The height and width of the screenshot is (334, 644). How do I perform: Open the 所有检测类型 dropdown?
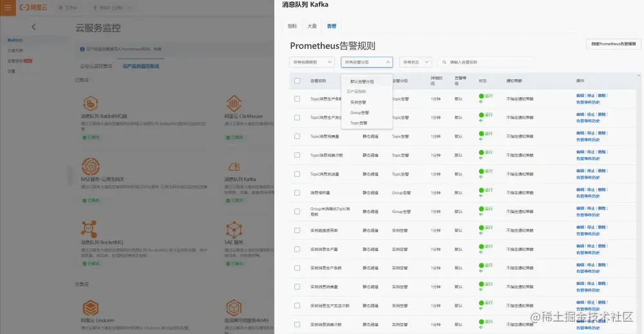(312, 62)
